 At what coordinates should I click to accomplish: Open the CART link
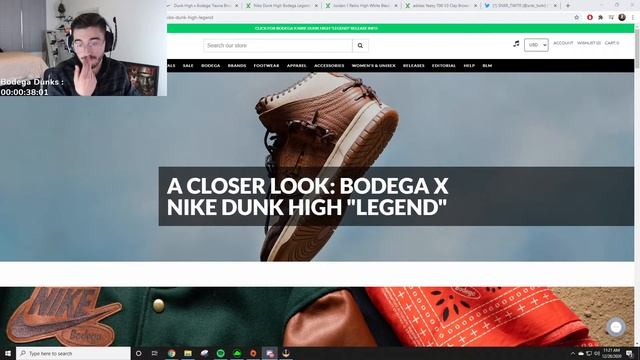click(x=611, y=43)
